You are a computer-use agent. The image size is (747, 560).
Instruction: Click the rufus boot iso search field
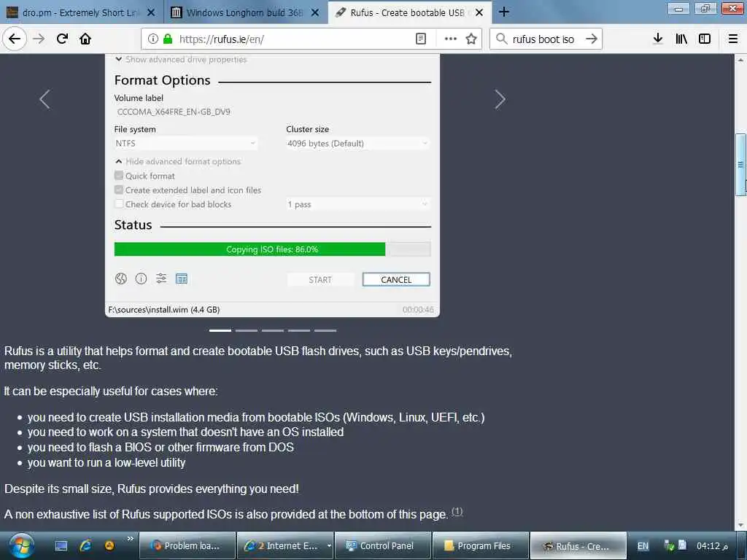point(544,39)
